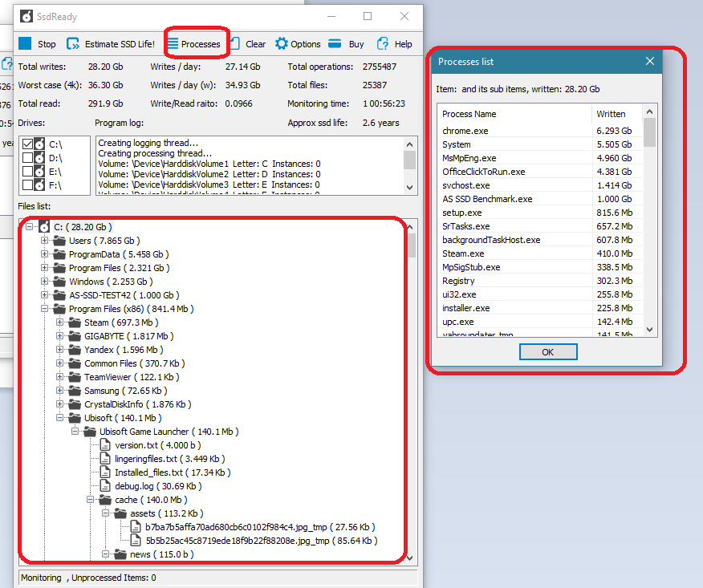Click the Estimate SSD Life icon
Screen dimensions: 703x588
coord(73,43)
